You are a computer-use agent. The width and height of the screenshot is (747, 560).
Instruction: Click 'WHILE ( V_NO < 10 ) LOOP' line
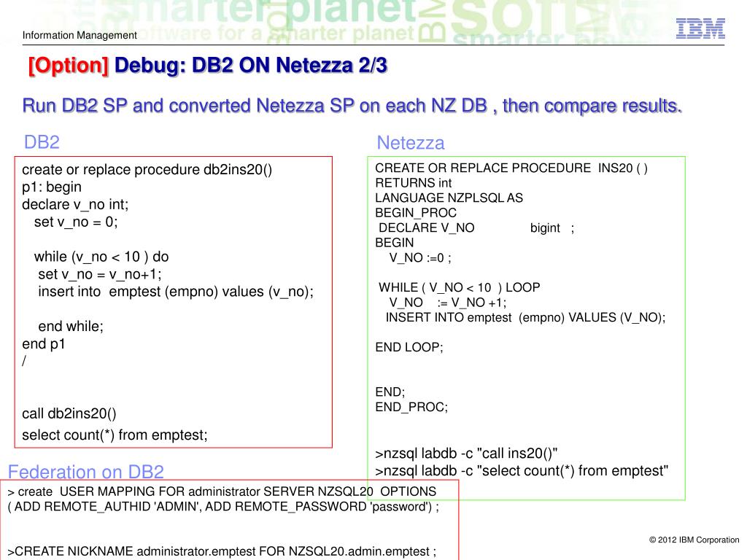click(x=460, y=287)
